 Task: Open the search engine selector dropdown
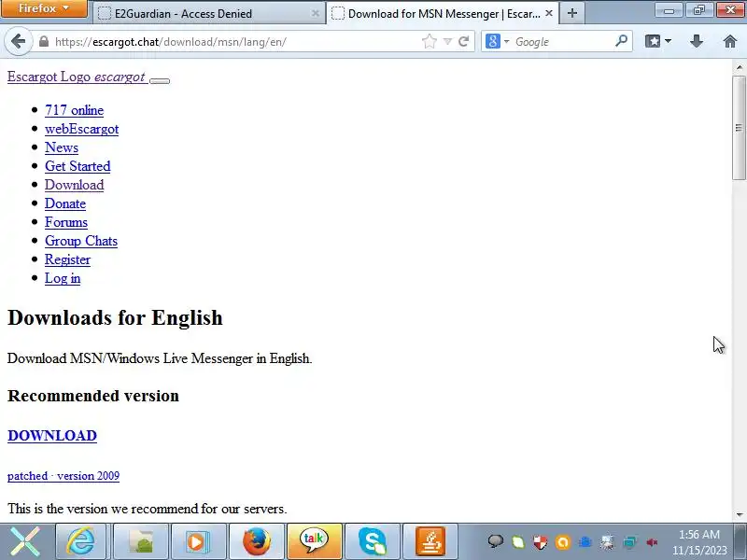(x=498, y=41)
